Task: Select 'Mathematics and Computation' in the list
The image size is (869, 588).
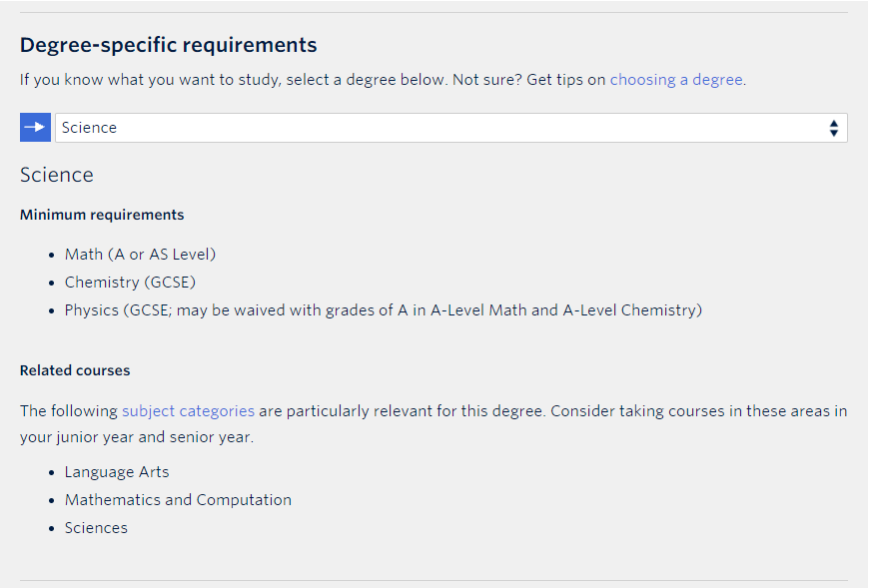Action: [178, 500]
